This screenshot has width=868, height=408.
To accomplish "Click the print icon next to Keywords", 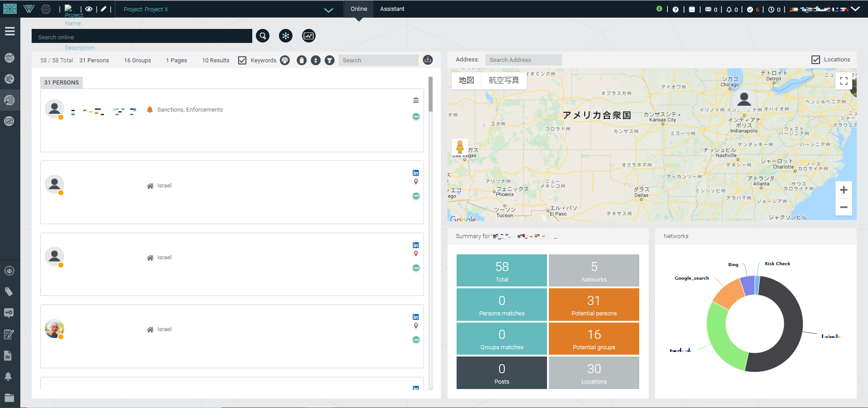I will click(x=285, y=60).
